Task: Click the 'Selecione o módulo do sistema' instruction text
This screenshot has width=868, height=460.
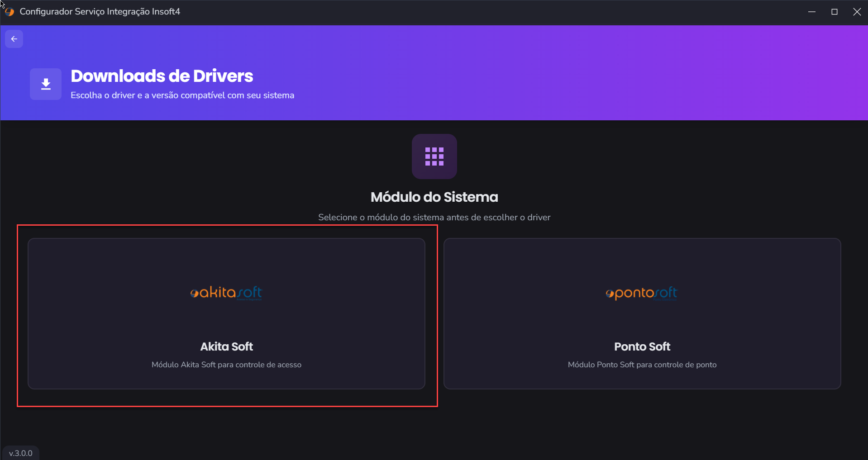Action: pos(434,218)
